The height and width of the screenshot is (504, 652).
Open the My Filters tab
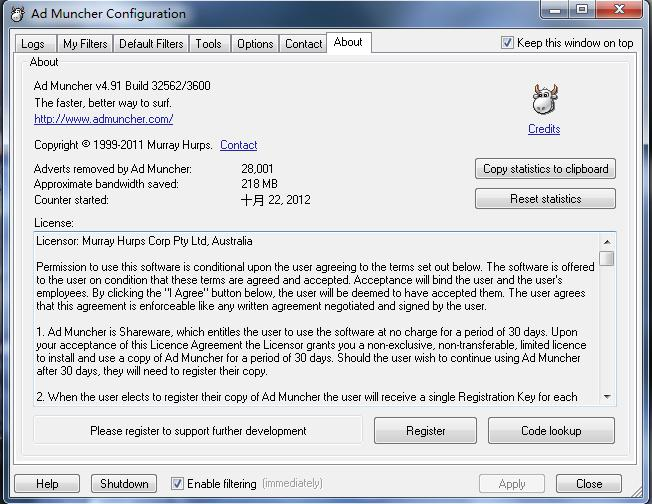[x=85, y=44]
